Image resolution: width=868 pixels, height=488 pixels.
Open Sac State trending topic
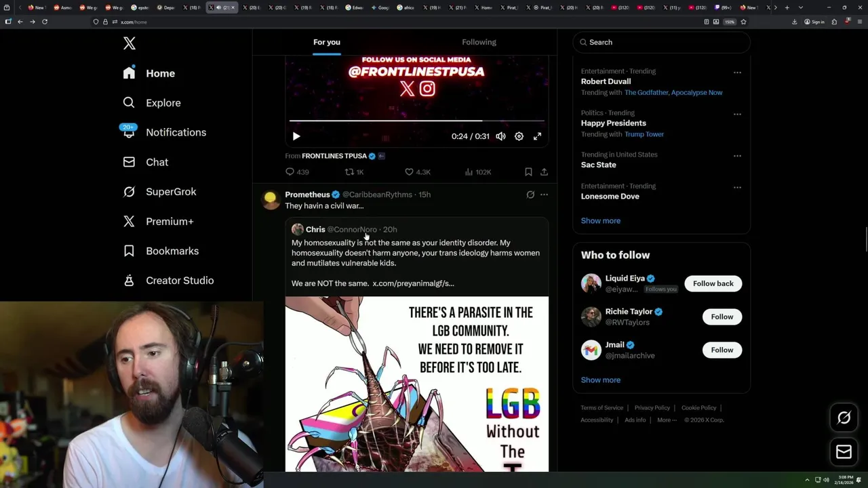pos(598,165)
